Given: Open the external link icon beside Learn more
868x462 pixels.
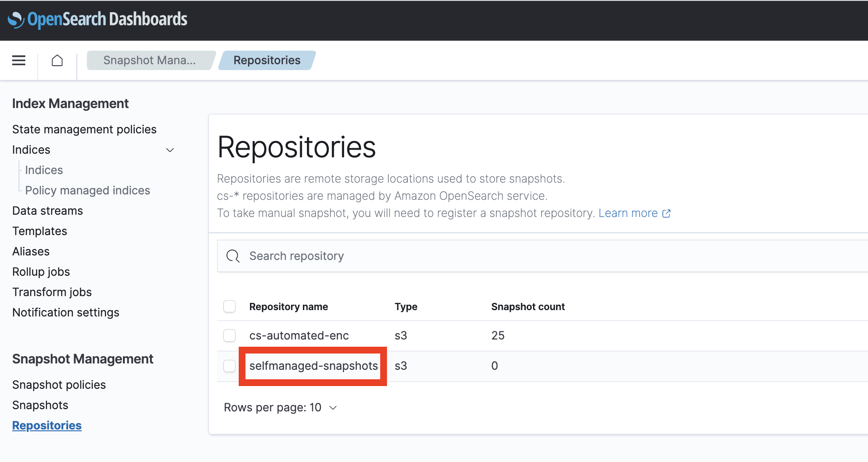Looking at the screenshot, I should coord(666,213).
